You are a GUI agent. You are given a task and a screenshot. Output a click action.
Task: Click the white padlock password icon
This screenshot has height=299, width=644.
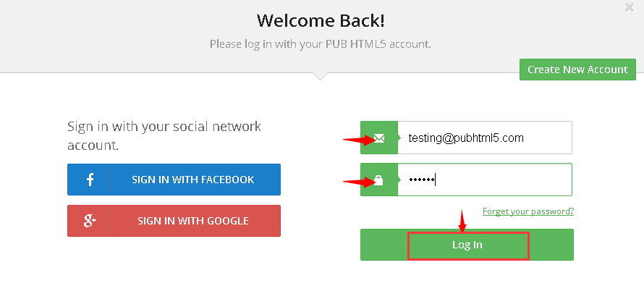coord(378,180)
